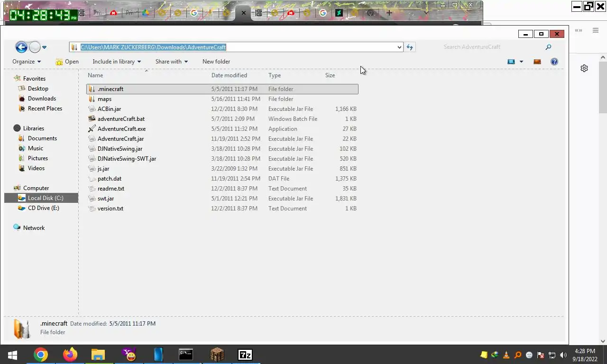The image size is (607, 364).
Task: Expand Favorites in navigation pane
Action: click(29, 79)
